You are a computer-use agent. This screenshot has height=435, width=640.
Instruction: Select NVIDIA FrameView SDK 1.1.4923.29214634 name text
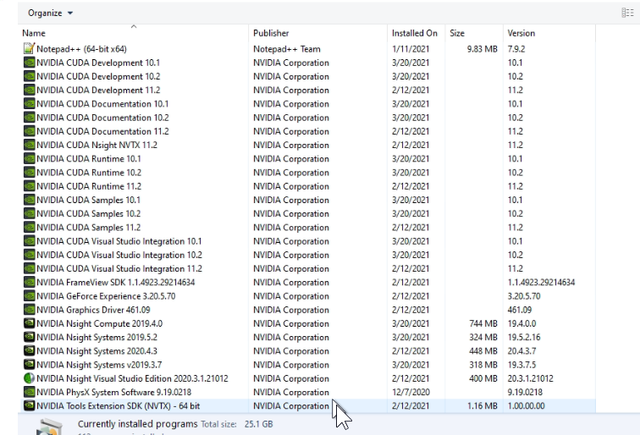tap(116, 282)
